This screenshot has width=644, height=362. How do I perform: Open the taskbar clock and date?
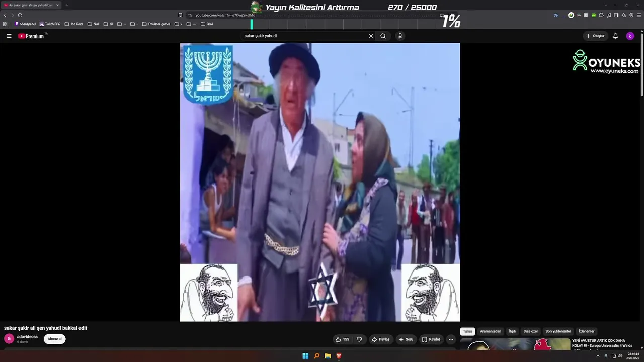click(632, 356)
